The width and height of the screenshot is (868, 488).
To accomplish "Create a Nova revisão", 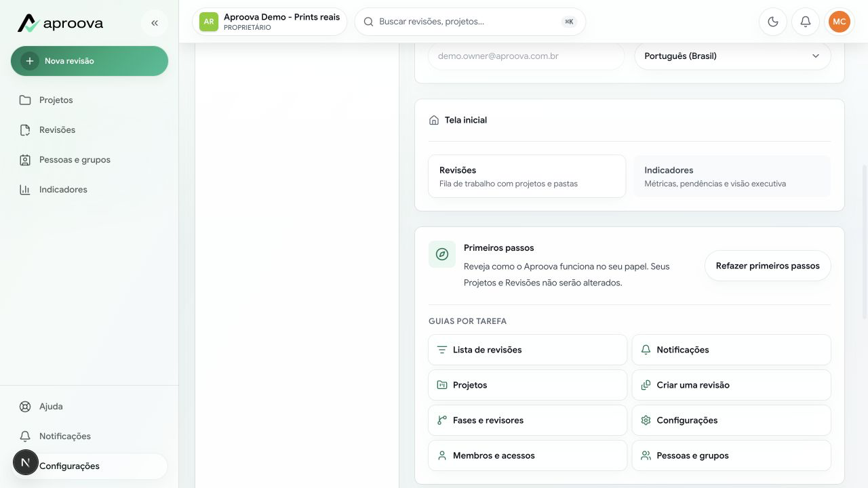I will pos(90,61).
